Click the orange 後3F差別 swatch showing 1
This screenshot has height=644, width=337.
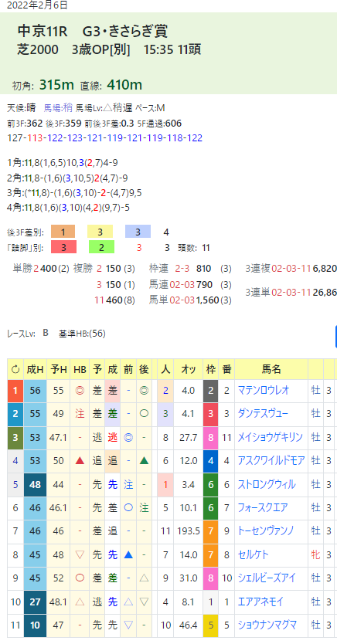(x=63, y=232)
